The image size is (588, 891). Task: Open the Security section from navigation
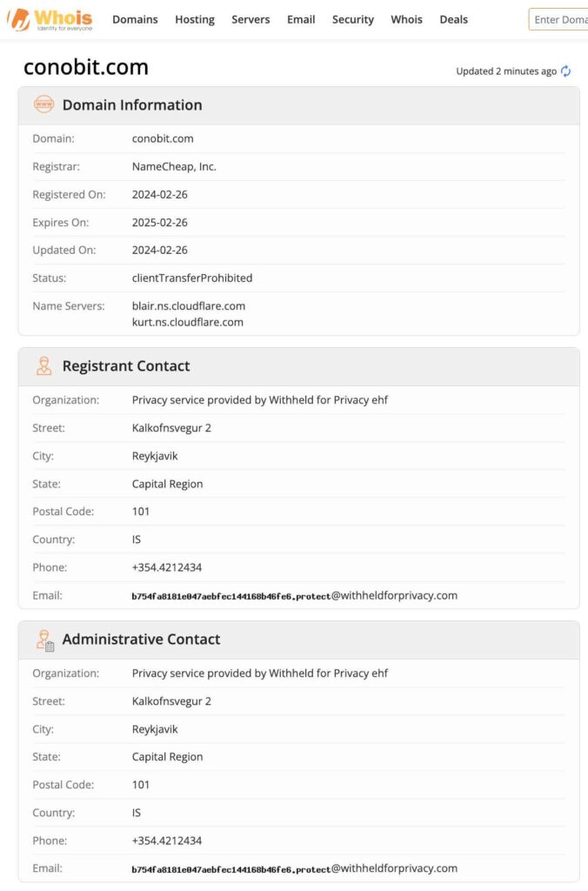pyautogui.click(x=352, y=19)
